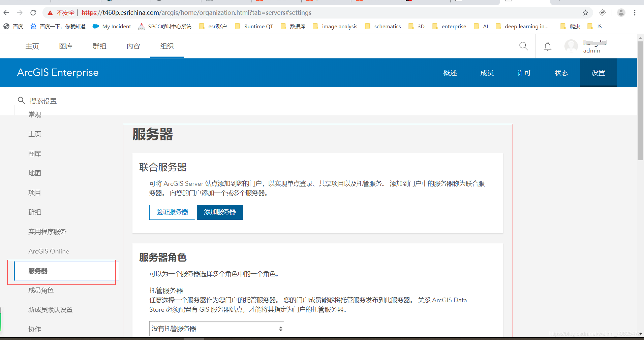Select 新成员默认设置 in the settings sidebar
Image resolution: width=644 pixels, height=340 pixels.
point(51,310)
